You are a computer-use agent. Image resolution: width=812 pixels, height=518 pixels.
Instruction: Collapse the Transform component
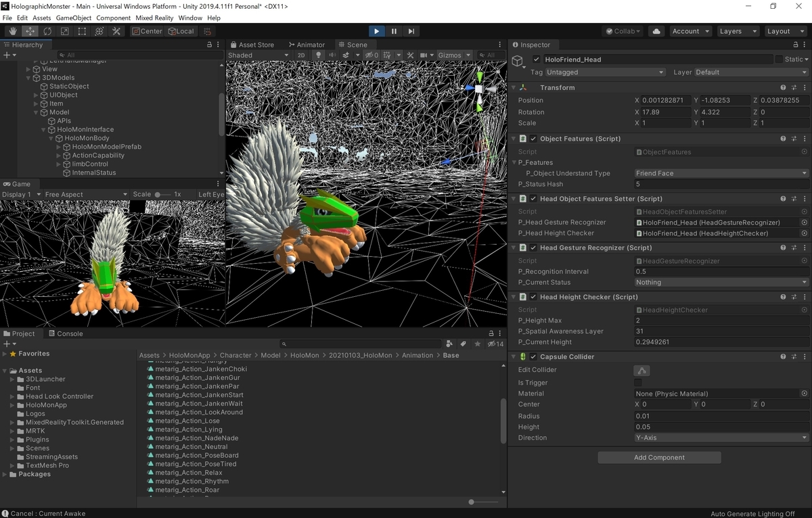[513, 88]
